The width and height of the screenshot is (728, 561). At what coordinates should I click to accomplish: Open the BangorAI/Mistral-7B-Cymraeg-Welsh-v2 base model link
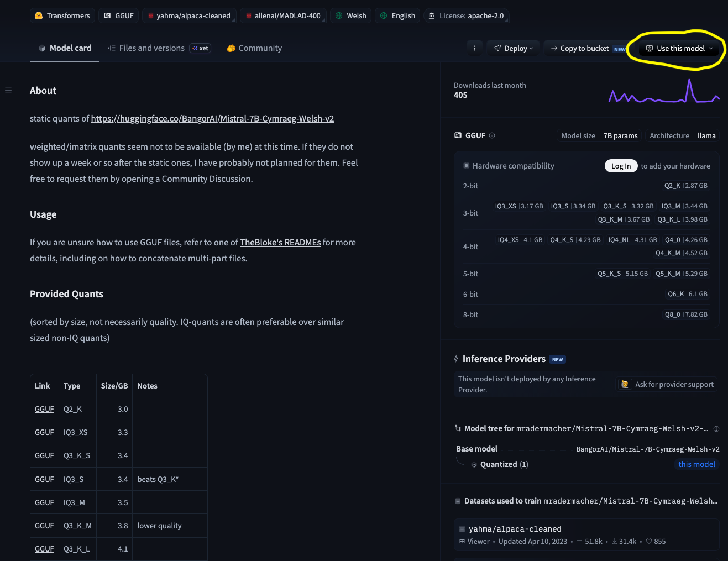pos(648,449)
